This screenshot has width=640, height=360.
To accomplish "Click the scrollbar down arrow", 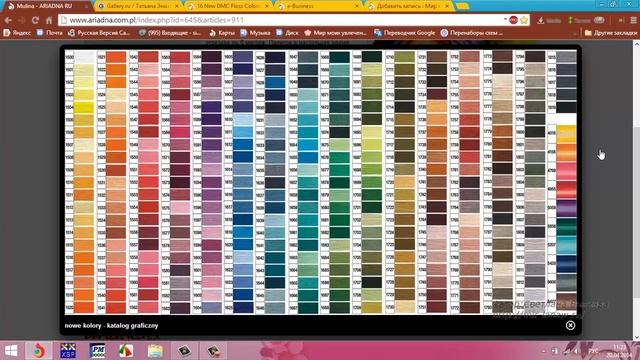I will coord(636,337).
